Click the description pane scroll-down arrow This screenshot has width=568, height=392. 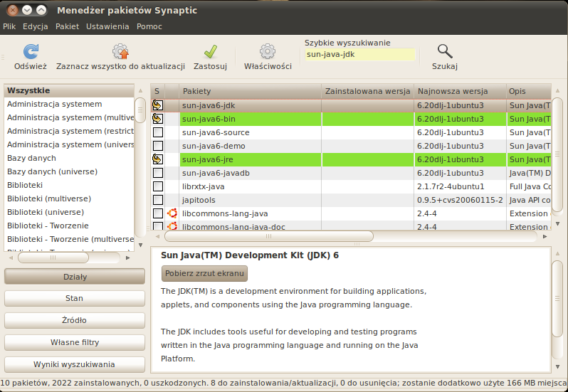pos(557,366)
